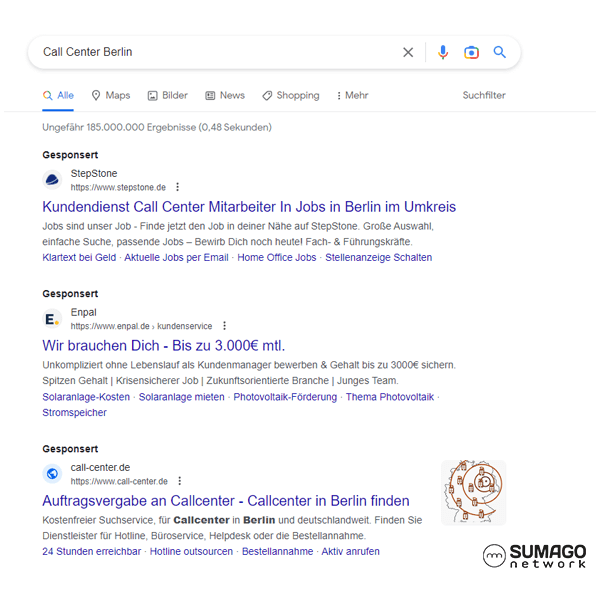600x600 pixels.
Task: Click the https://www.call-center.de URL text
Action: click(119, 481)
